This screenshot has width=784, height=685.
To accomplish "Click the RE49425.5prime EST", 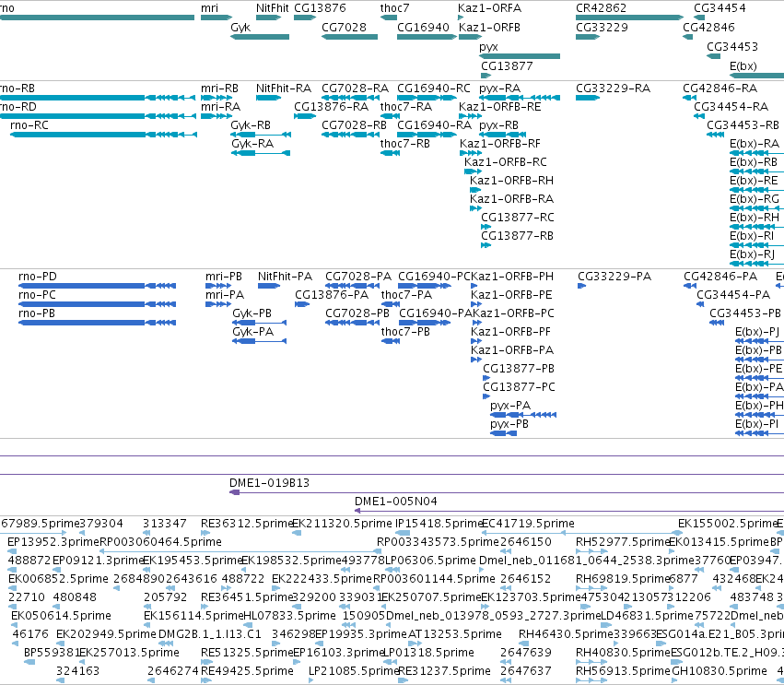I will coord(206,681).
